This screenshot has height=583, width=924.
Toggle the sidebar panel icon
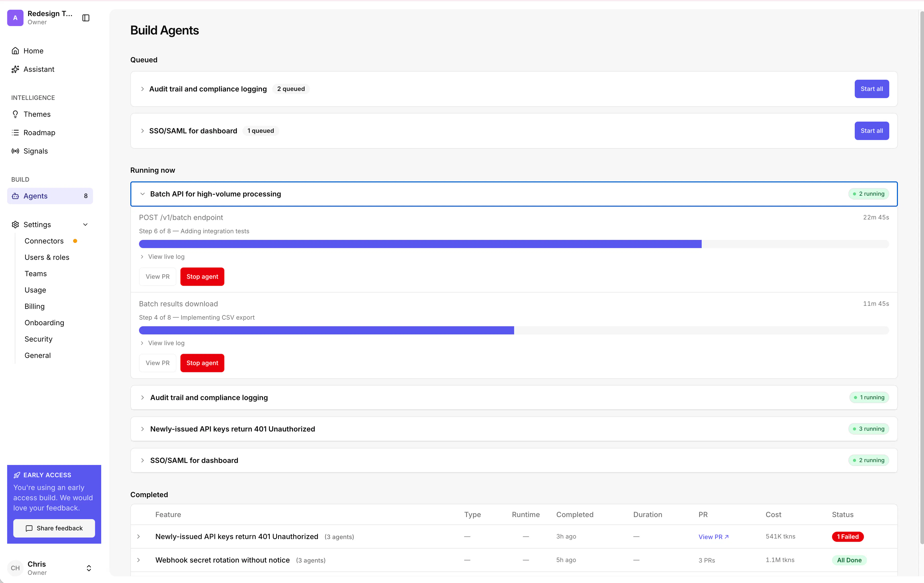pyautogui.click(x=86, y=18)
